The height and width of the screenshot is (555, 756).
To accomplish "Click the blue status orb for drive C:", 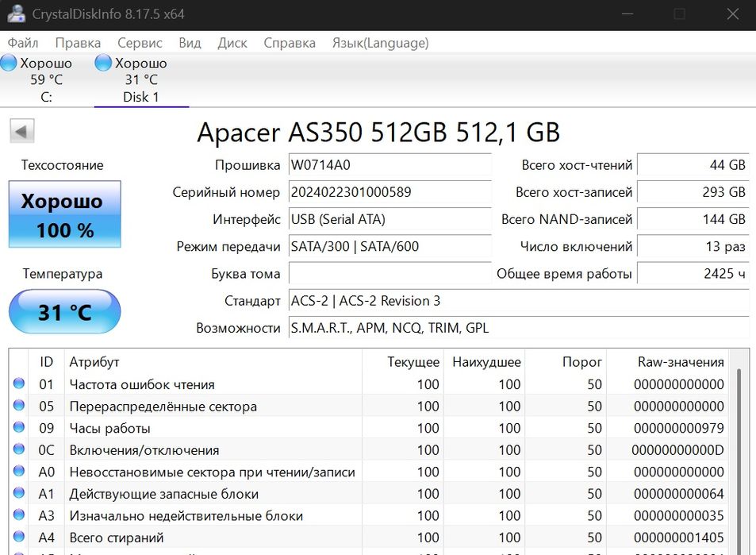I will click(8, 63).
